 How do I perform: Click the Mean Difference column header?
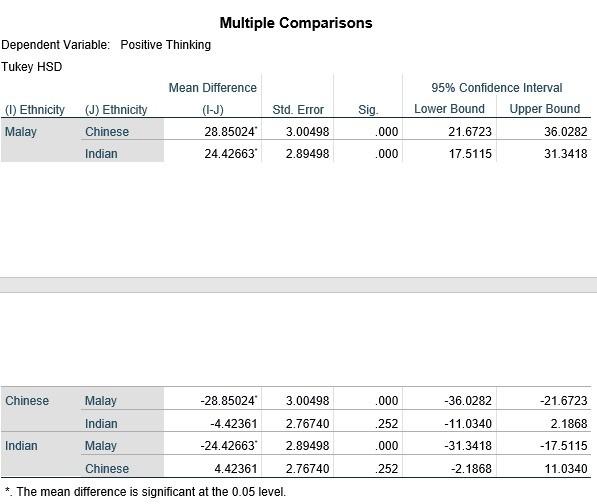tap(212, 98)
